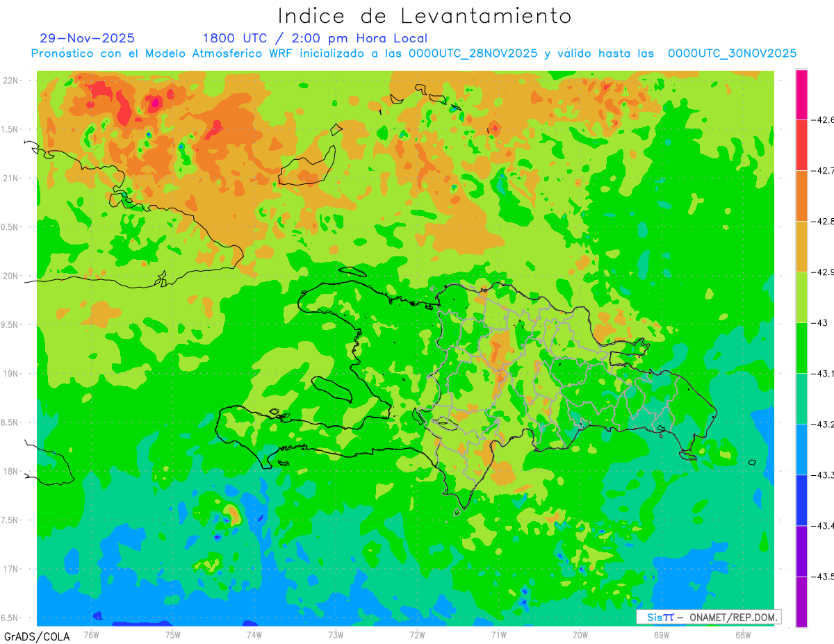Click the "75W" longitude label
Screen dimensions: 834x644
172,635
